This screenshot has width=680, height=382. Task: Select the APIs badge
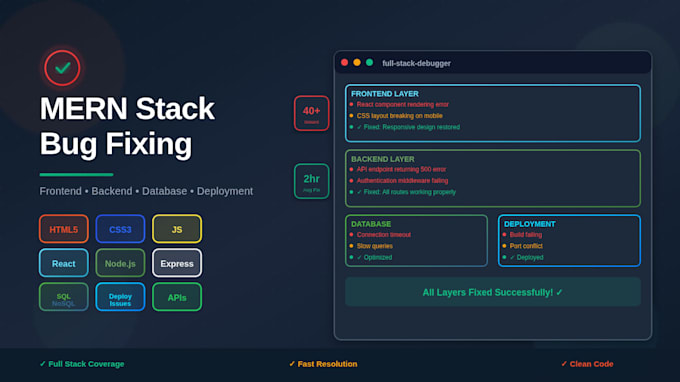pos(177,297)
